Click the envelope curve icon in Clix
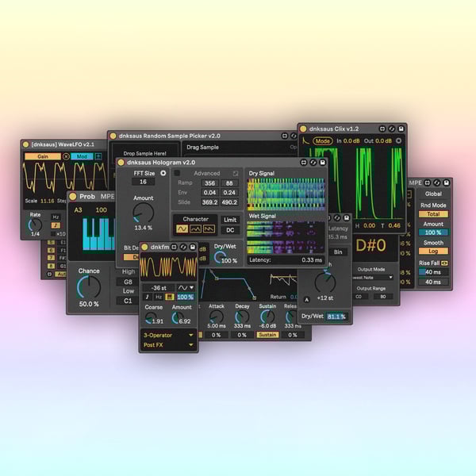This screenshot has width=476, height=476. pos(305,141)
